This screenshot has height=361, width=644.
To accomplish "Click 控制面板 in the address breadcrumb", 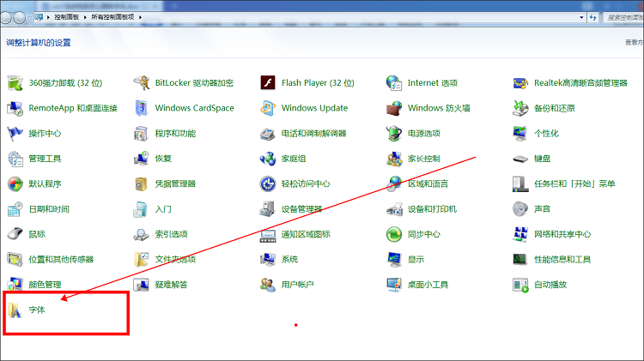I will pos(66,17).
